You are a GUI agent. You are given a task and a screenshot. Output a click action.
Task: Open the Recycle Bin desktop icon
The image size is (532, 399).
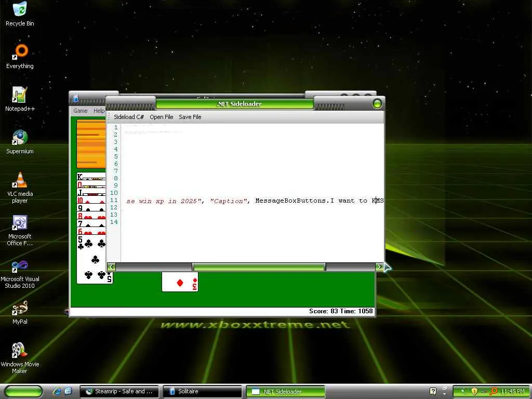tap(20, 14)
